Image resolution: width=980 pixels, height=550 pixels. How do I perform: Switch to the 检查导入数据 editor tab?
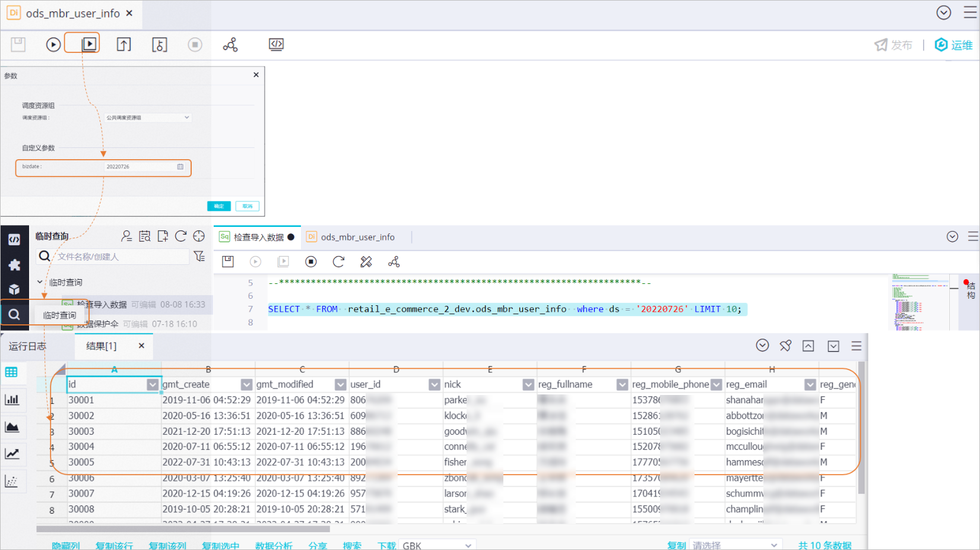[x=257, y=237]
